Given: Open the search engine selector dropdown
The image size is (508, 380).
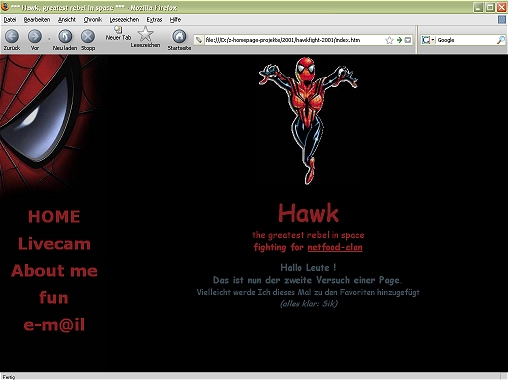Looking at the screenshot, I should coord(428,40).
